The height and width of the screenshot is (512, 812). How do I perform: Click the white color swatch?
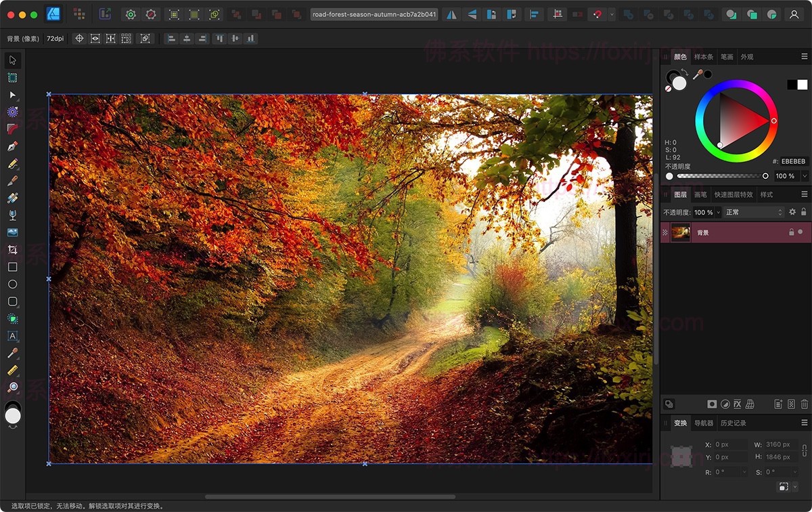click(803, 85)
